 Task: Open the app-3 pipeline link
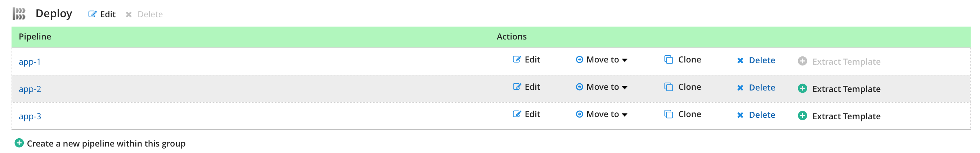[x=30, y=116]
